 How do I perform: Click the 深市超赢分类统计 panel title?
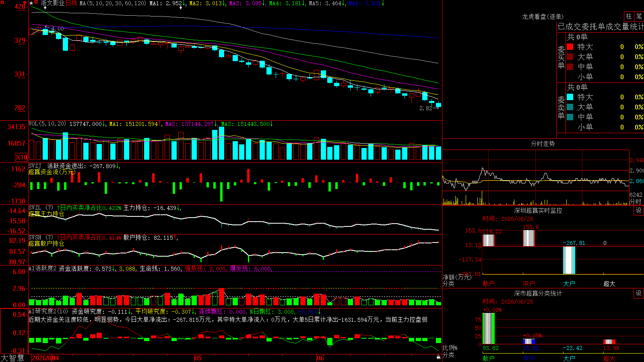tap(538, 293)
